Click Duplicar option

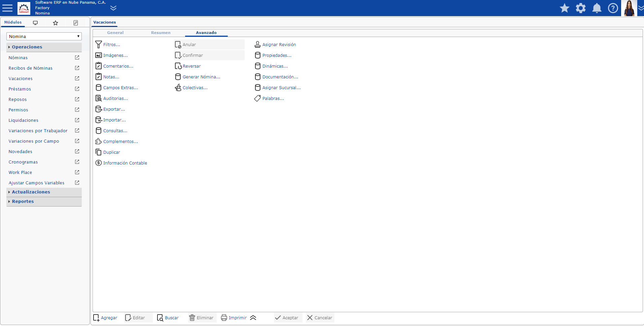click(x=108, y=152)
